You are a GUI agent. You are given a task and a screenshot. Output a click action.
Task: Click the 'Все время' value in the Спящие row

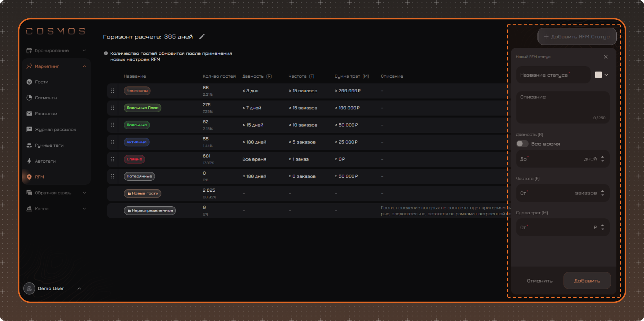point(254,159)
